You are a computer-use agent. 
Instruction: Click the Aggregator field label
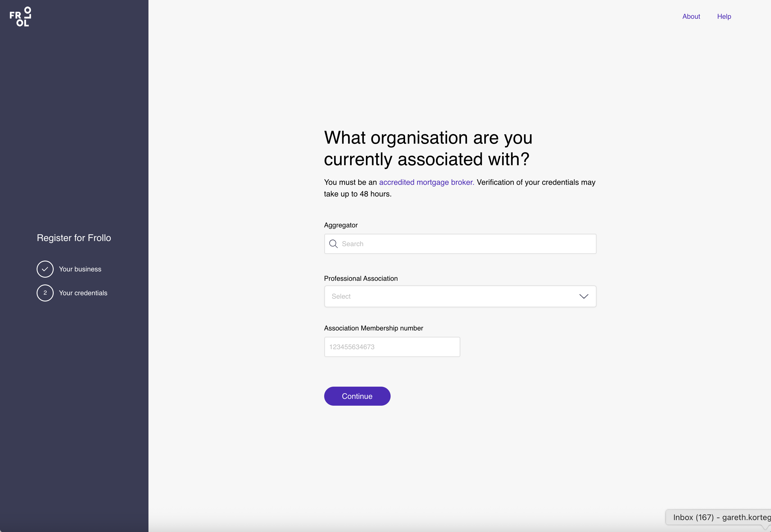coord(341,225)
